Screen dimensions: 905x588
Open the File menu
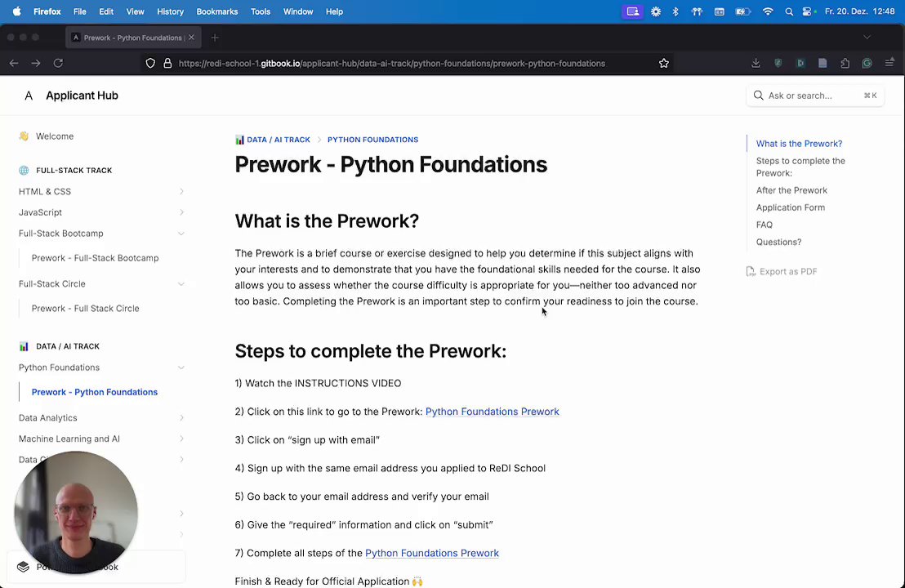pos(80,11)
